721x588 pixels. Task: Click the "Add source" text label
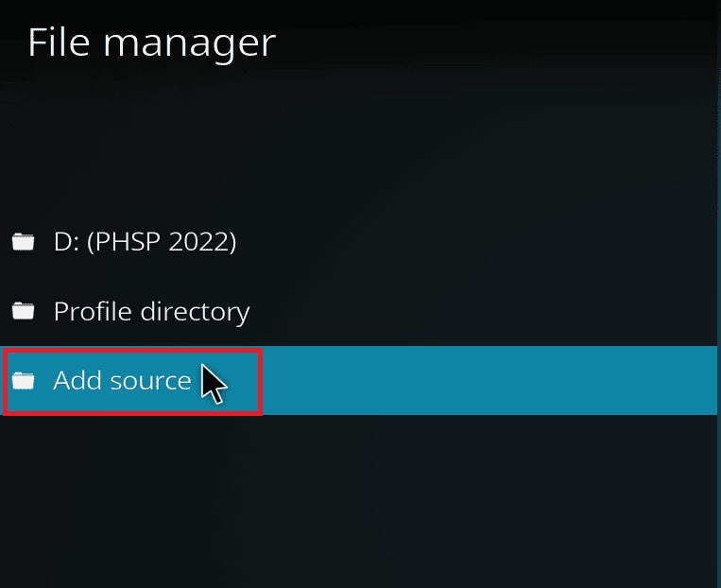pos(122,380)
